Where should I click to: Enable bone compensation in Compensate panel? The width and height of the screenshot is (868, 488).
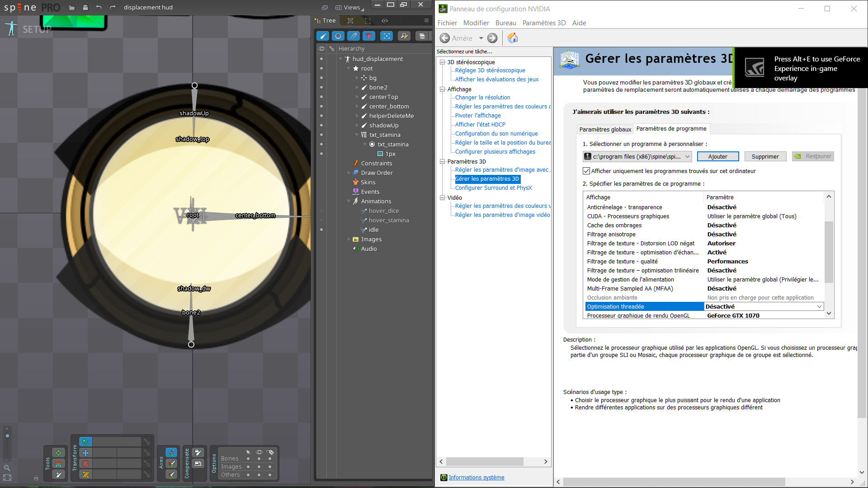click(x=198, y=452)
